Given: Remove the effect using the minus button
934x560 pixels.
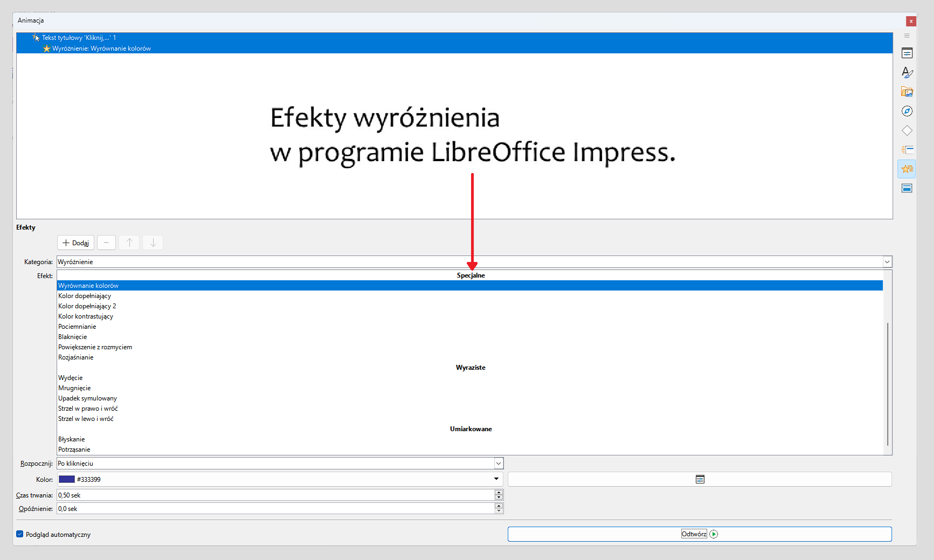Looking at the screenshot, I should coord(106,243).
